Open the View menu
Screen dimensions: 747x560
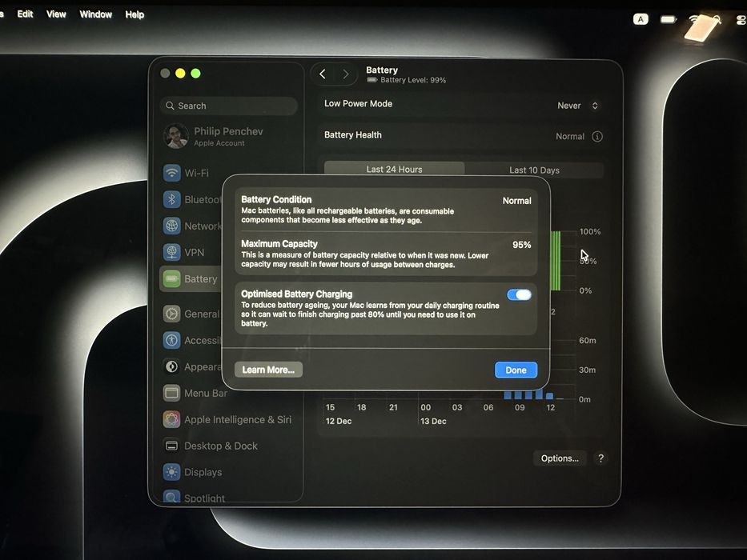(56, 14)
